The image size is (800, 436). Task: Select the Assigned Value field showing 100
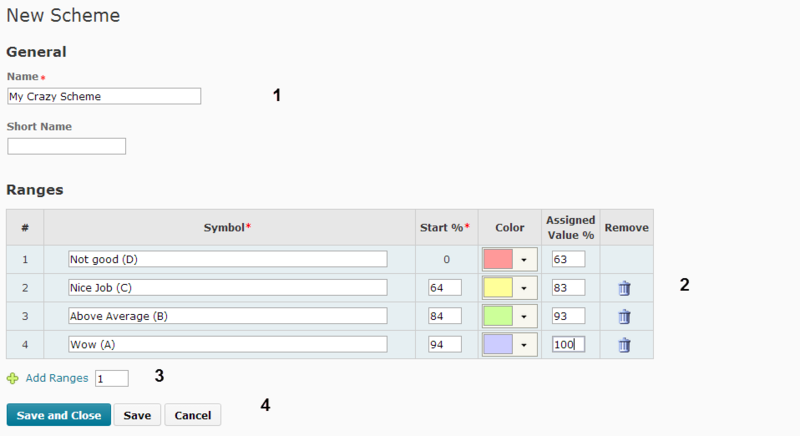click(567, 345)
